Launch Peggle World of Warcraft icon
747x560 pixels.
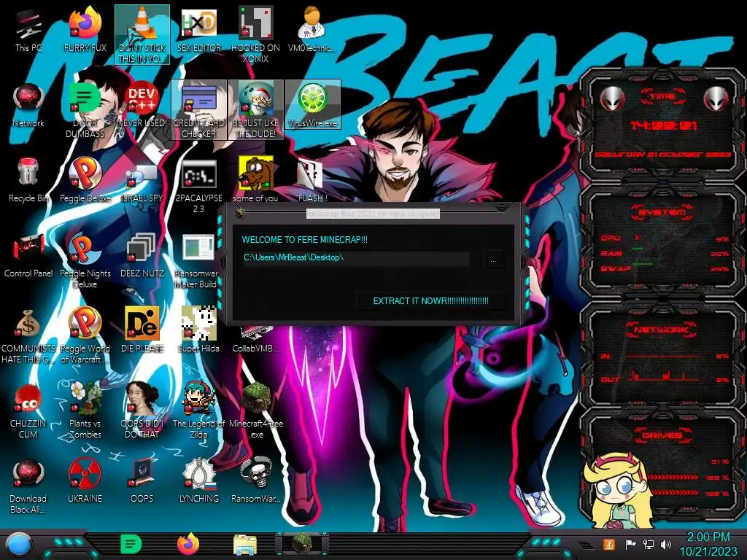point(85,336)
